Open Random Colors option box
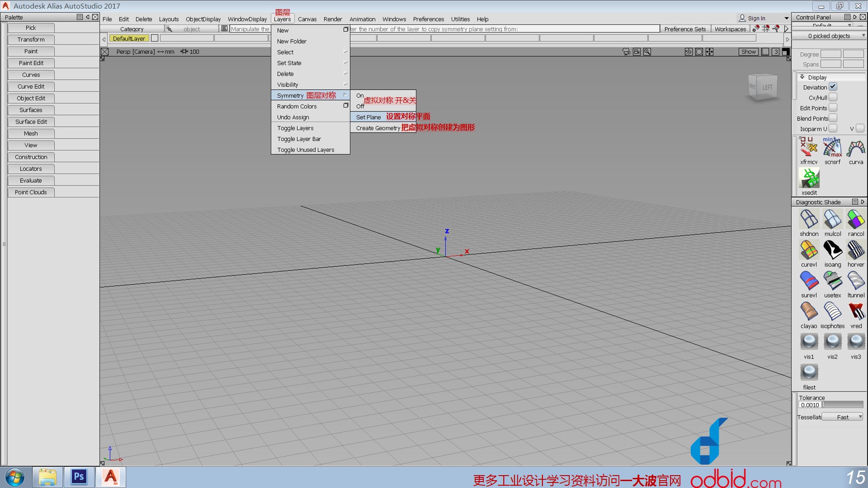 tap(346, 106)
